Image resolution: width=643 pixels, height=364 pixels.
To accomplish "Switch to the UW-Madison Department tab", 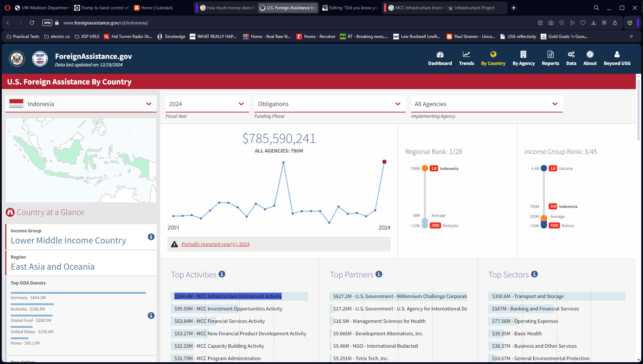I will pos(42,8).
